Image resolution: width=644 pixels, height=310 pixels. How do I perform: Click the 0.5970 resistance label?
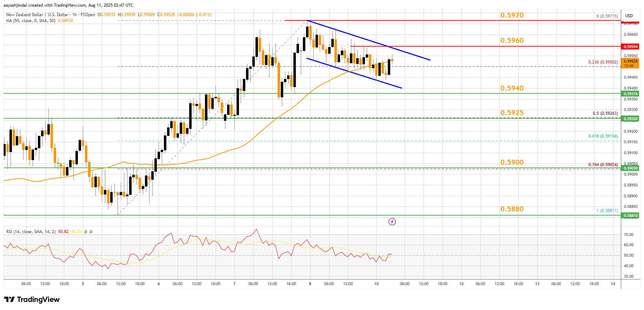point(512,15)
